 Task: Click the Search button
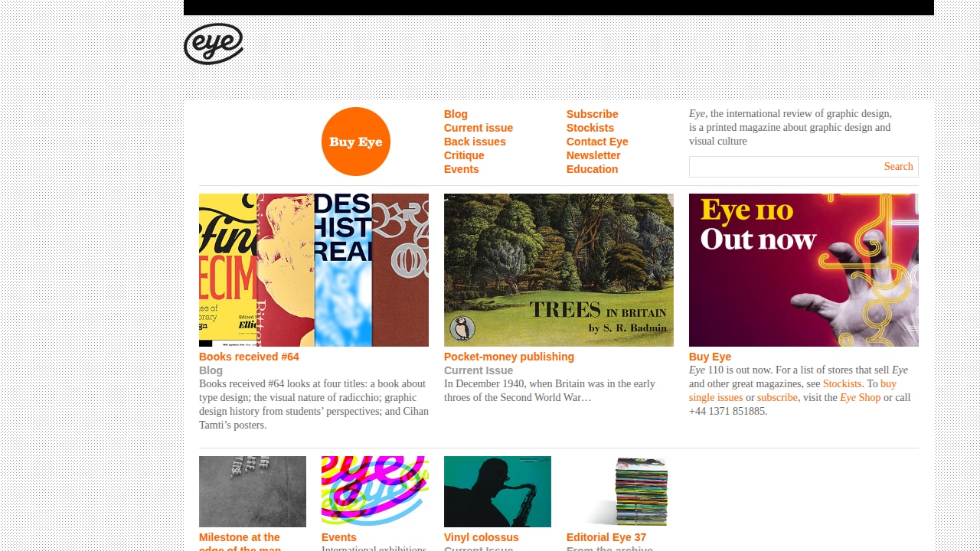click(899, 167)
